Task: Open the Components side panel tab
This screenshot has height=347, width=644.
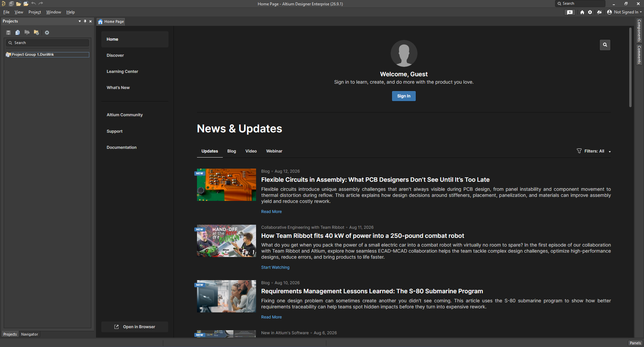Action: pos(639,31)
